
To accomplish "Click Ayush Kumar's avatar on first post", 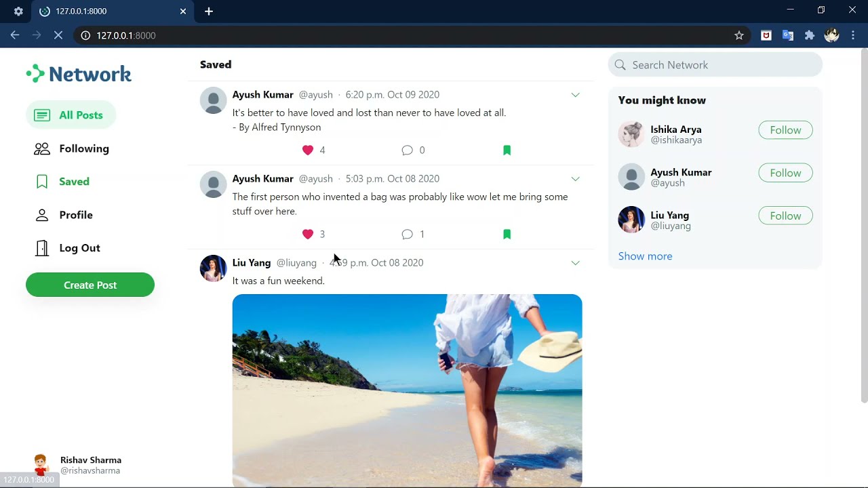I will tap(213, 100).
